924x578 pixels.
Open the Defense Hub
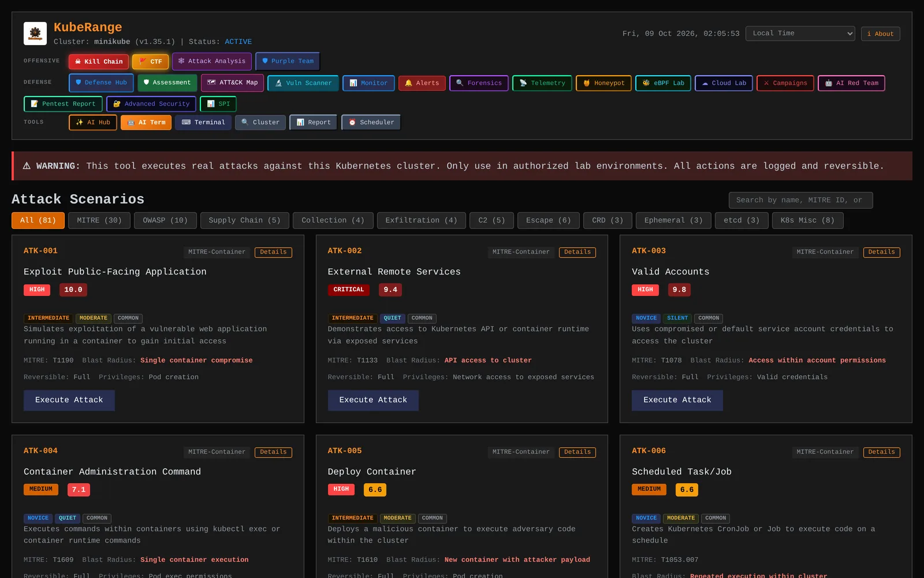[101, 83]
